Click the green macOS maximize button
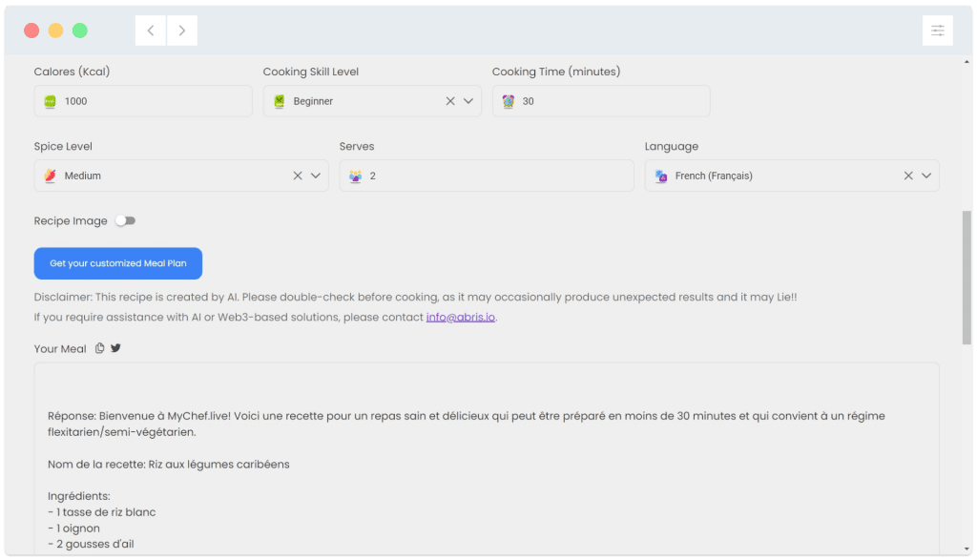This screenshot has width=977, height=560. (x=80, y=31)
